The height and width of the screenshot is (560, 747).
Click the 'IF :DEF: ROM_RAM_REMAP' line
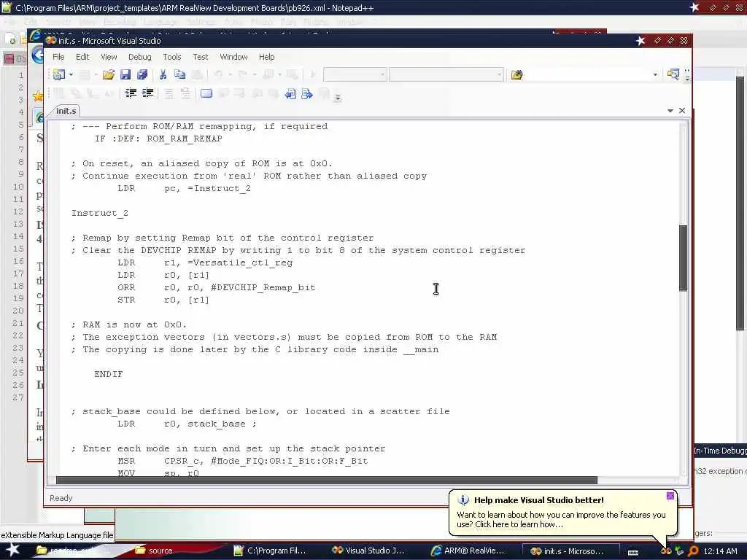click(x=158, y=139)
